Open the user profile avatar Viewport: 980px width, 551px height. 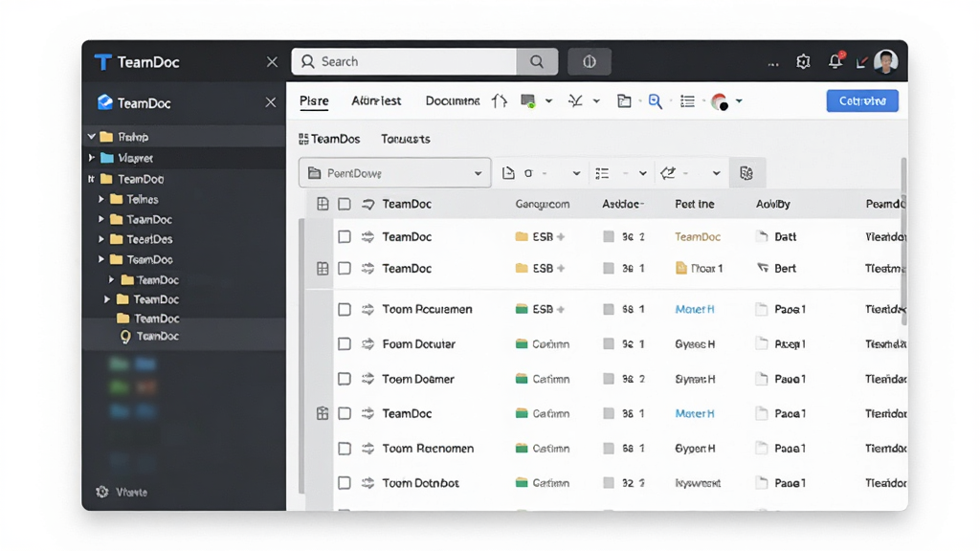(x=885, y=61)
